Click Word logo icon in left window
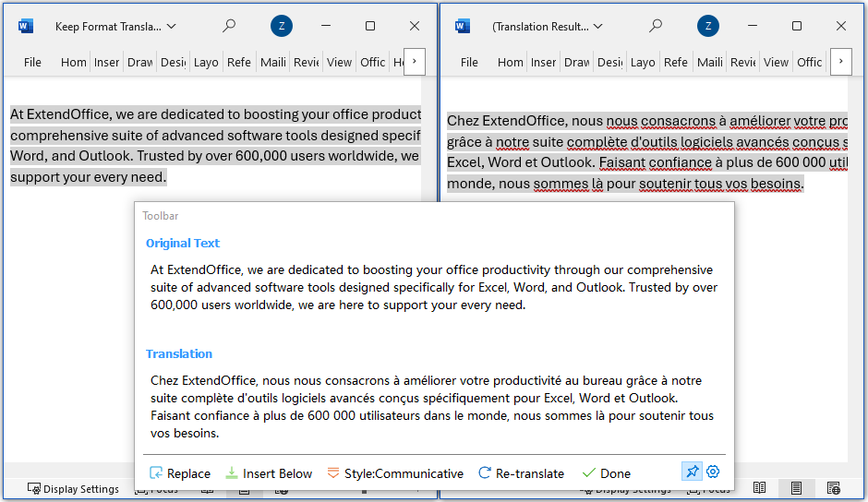Viewport: 868px width, 502px height. tap(26, 26)
